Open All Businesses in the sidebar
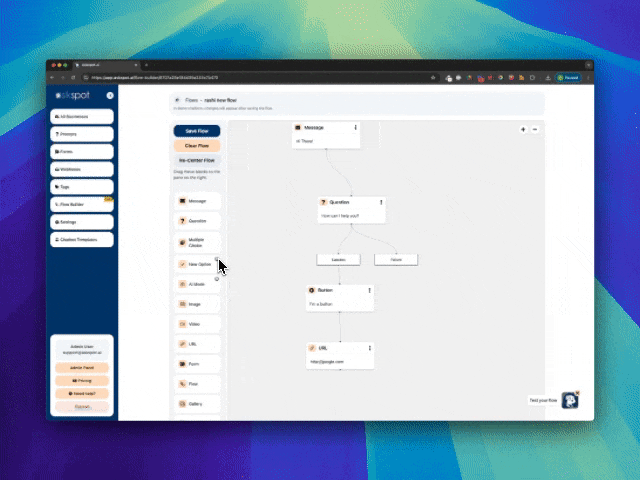The height and width of the screenshot is (480, 640). [x=82, y=117]
